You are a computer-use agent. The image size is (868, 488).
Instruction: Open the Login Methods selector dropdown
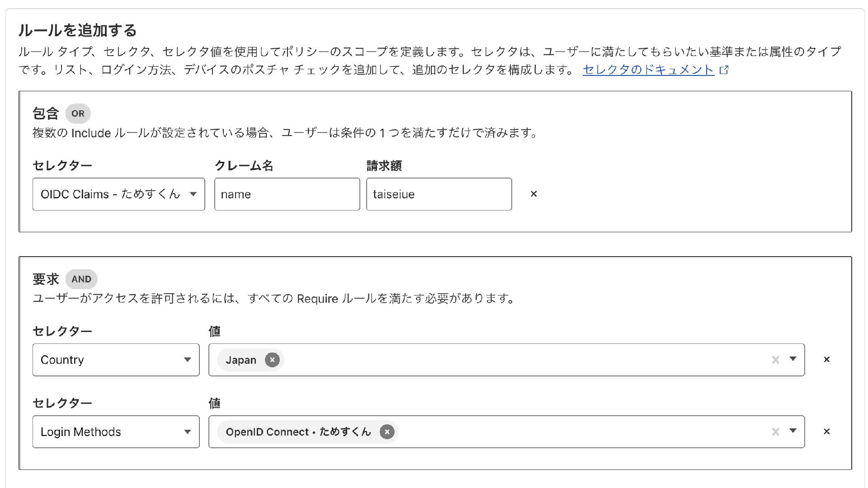point(116,432)
